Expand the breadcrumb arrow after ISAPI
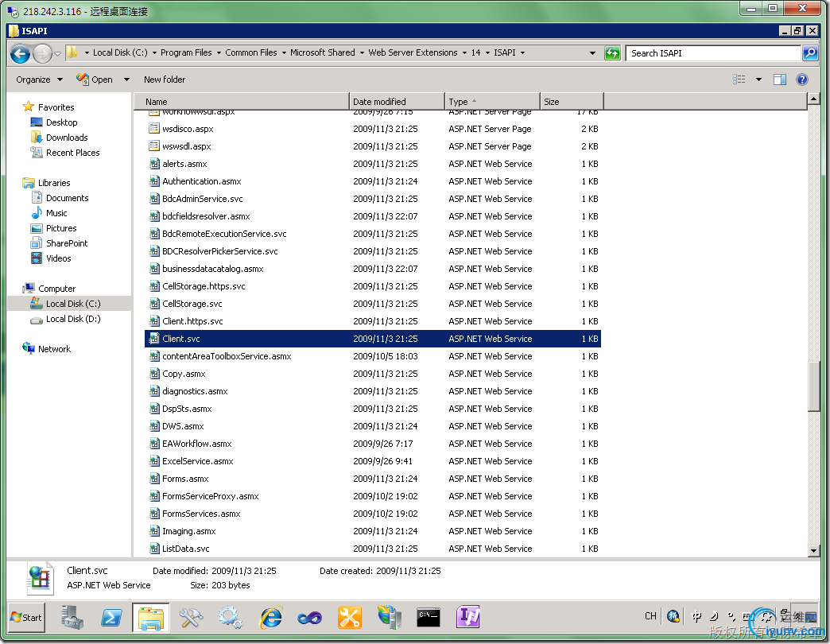 pyautogui.click(x=522, y=53)
